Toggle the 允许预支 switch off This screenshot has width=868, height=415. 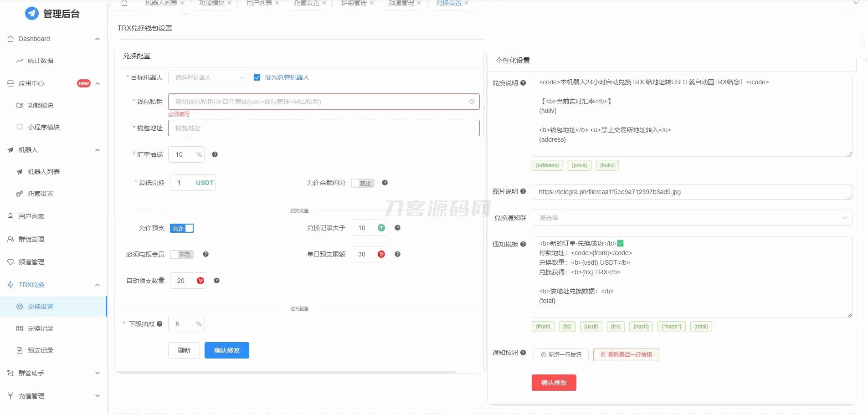click(182, 228)
